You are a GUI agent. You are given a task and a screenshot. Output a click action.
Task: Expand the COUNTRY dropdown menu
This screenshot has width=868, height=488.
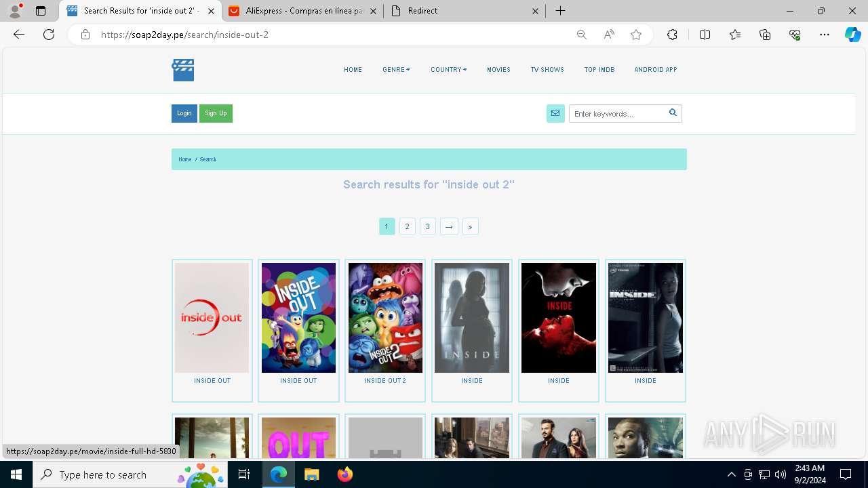448,70
